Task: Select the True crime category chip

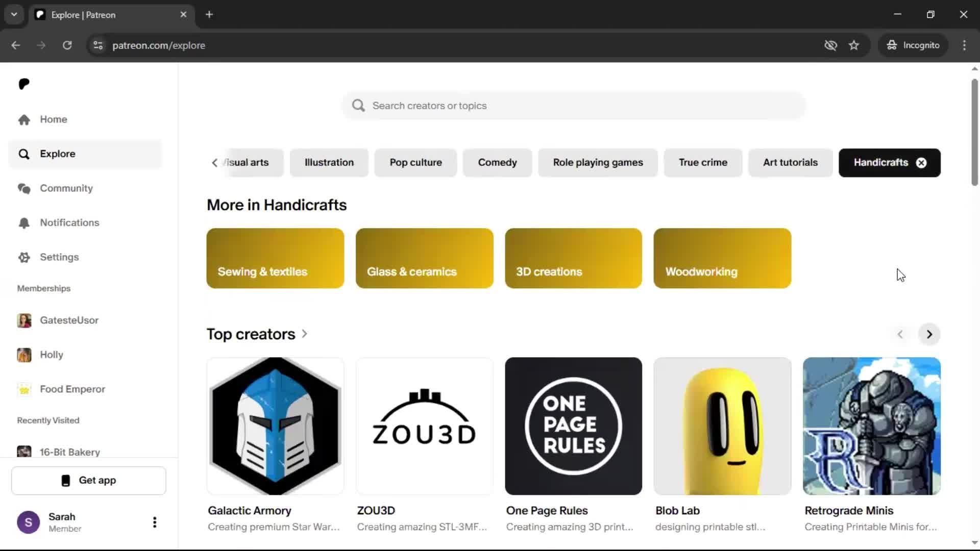Action: pos(703,163)
